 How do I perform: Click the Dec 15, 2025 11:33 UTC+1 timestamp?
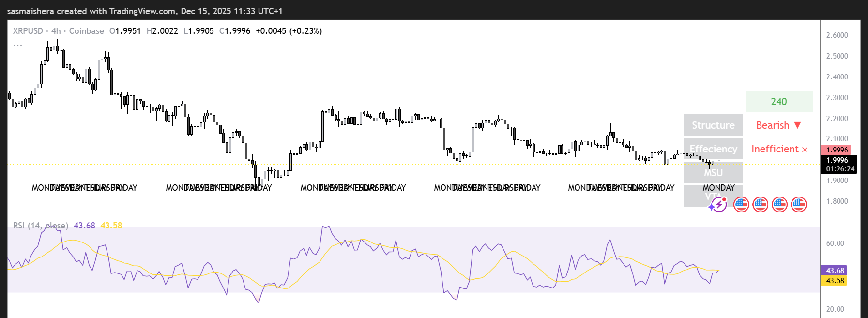tap(231, 11)
